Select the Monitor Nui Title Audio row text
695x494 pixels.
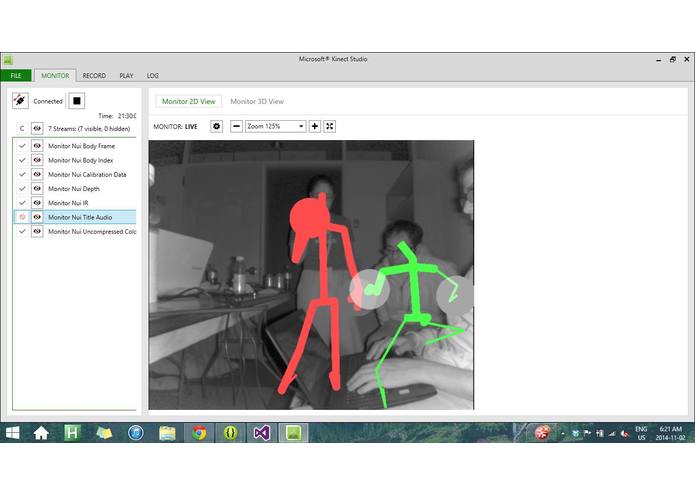click(x=80, y=217)
